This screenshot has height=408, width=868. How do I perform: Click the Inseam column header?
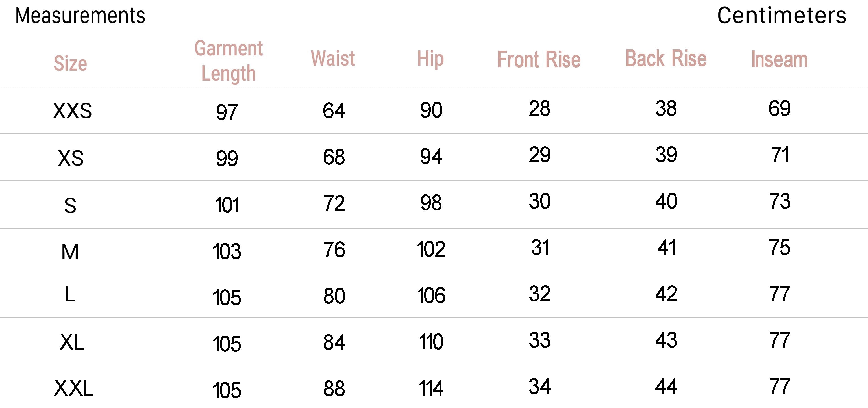[x=779, y=59]
